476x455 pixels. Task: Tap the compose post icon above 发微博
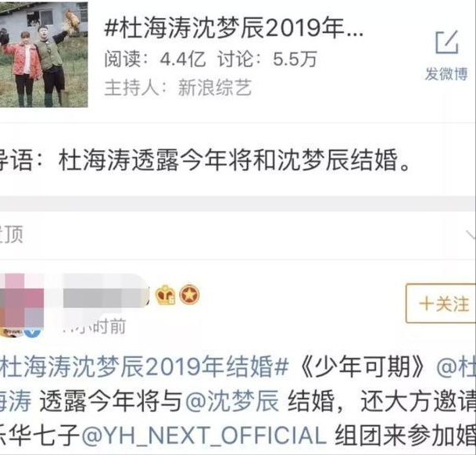[x=446, y=42]
